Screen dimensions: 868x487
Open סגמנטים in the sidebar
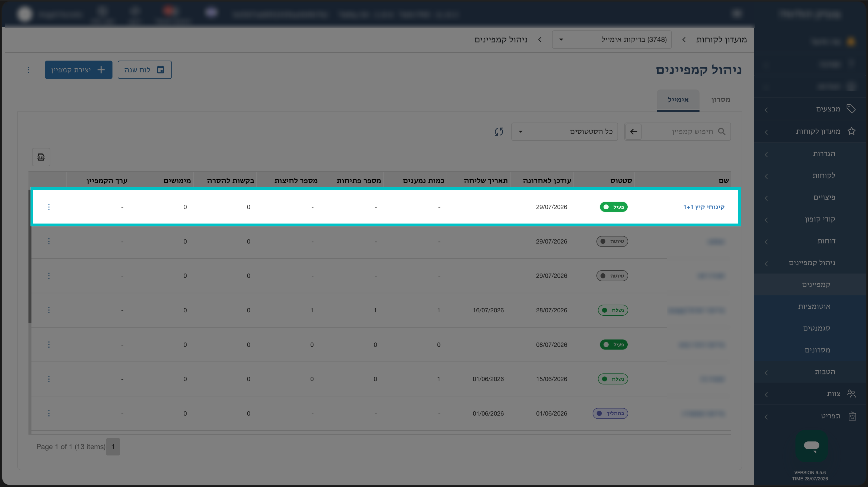[x=810, y=328]
